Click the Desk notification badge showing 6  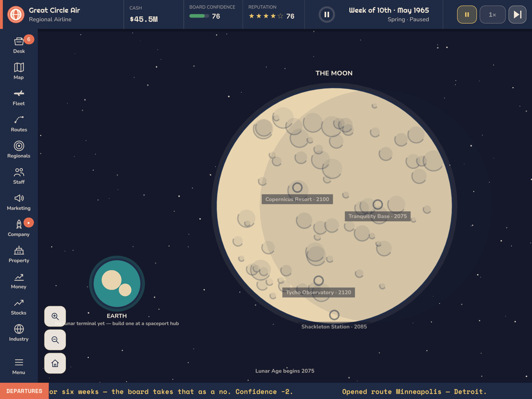pyautogui.click(x=29, y=39)
